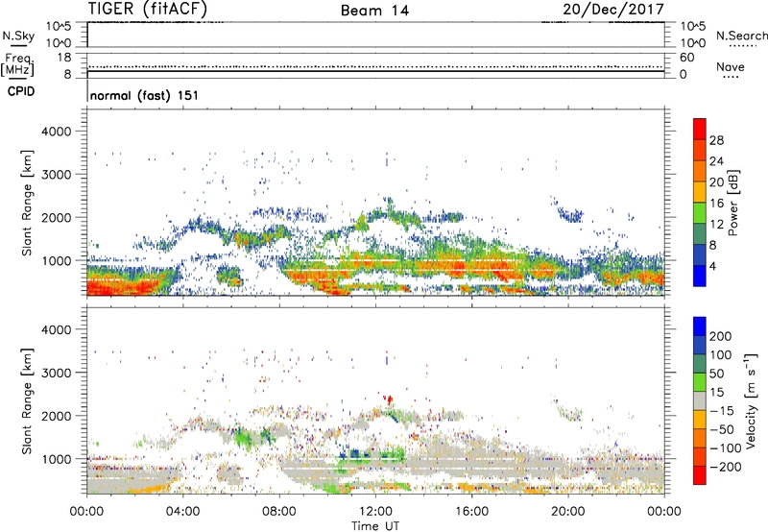Select the 4000 tick on the power panel
Image resolution: width=768 pixels, height=532 pixels.
[x=56, y=132]
